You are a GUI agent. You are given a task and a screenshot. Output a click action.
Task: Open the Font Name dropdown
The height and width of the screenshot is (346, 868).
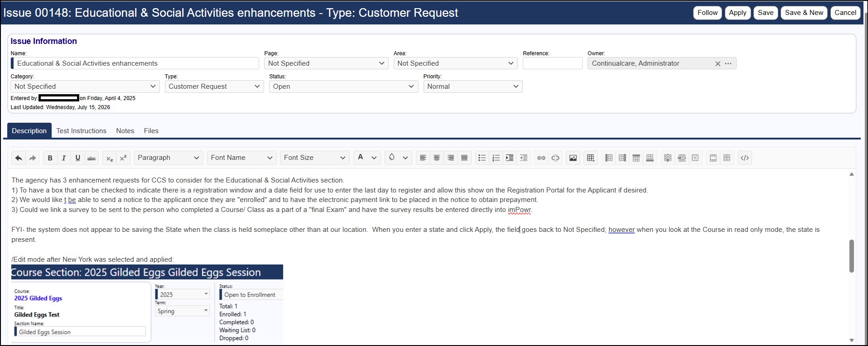[242, 158]
